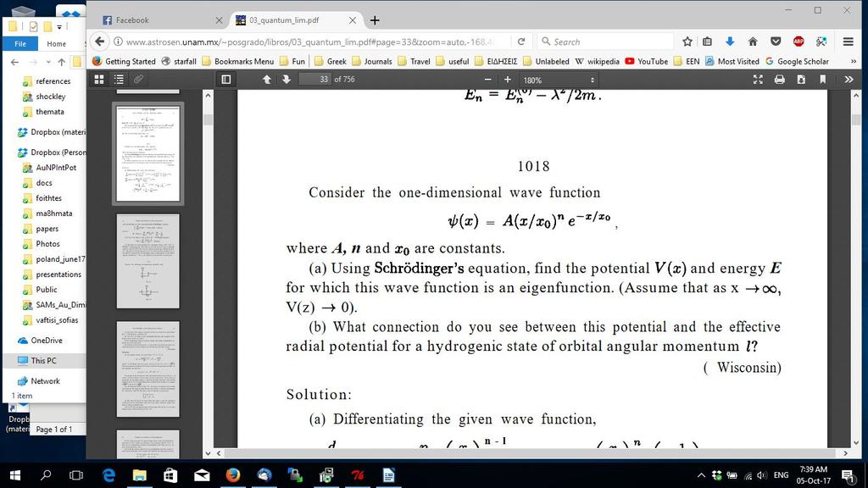Open the Windows Start menu
Viewport: 868px width, 488px height.
pos(15,475)
